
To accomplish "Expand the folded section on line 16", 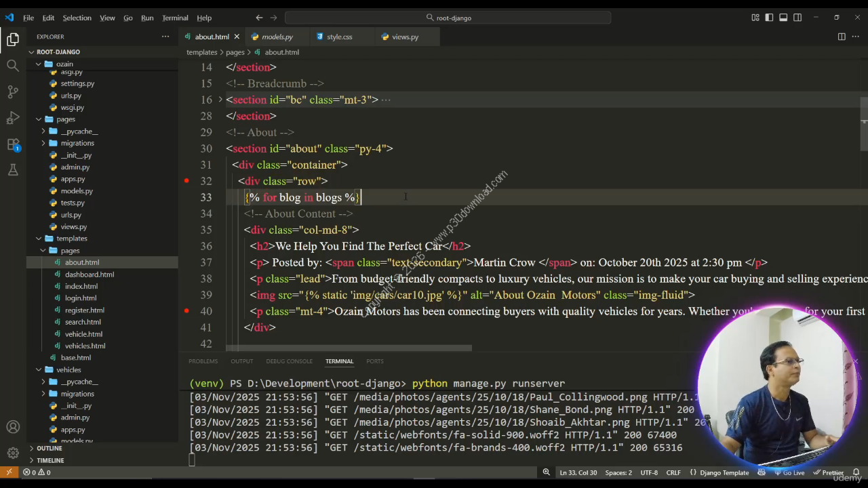I will point(220,100).
